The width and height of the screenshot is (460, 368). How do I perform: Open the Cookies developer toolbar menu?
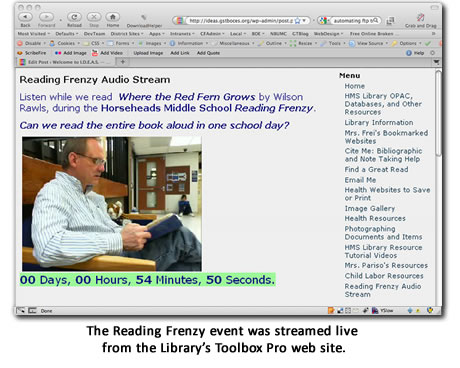click(65, 43)
